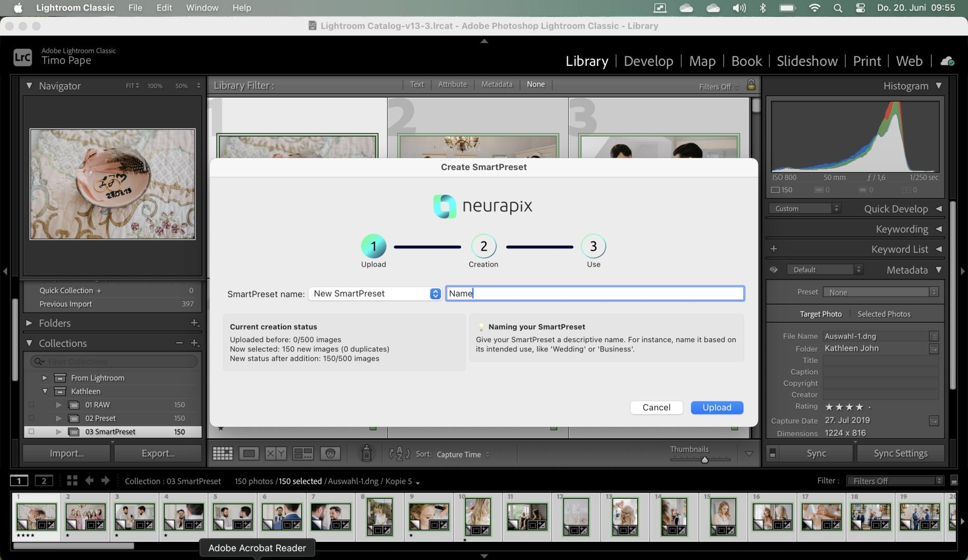Click the volume menu bar icon
Viewport: 968px width, 560px height.
pos(739,8)
